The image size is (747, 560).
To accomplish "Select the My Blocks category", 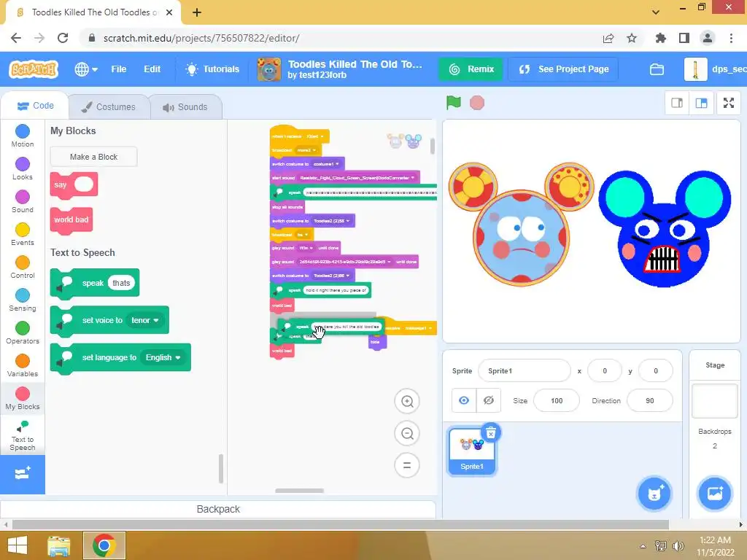I will coord(23,399).
